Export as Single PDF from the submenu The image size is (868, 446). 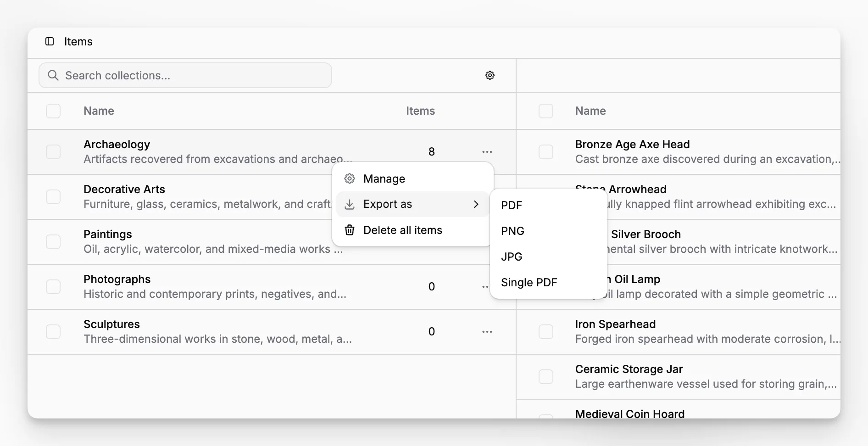click(x=549, y=282)
